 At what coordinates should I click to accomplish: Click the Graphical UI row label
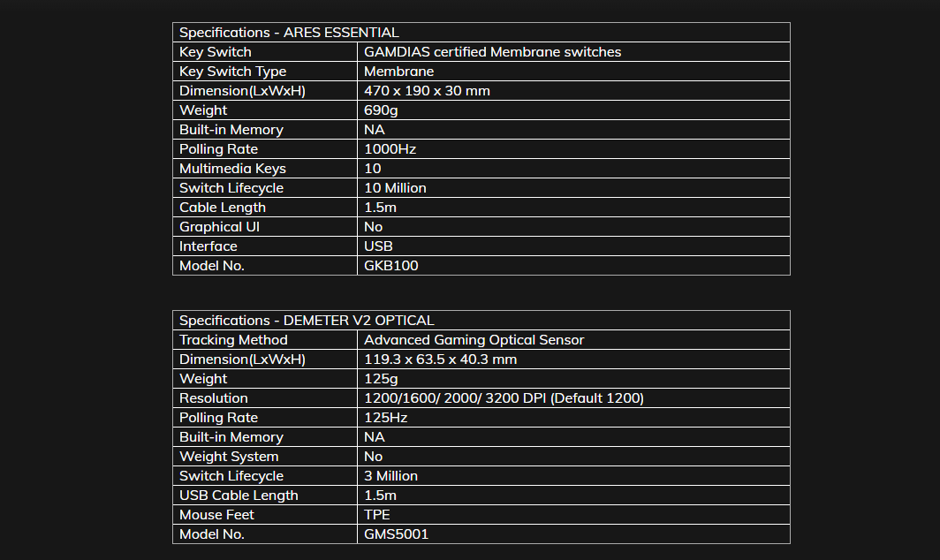[219, 227]
